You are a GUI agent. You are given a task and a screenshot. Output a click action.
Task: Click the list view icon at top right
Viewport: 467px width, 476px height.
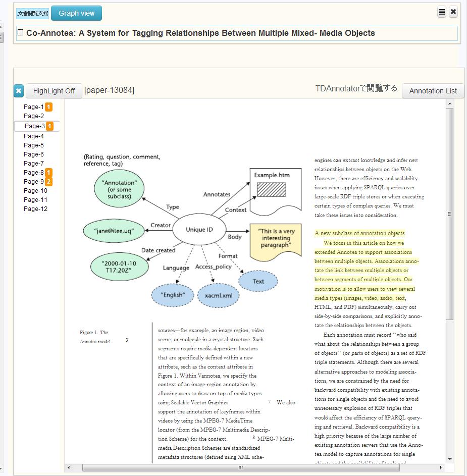[x=442, y=12]
